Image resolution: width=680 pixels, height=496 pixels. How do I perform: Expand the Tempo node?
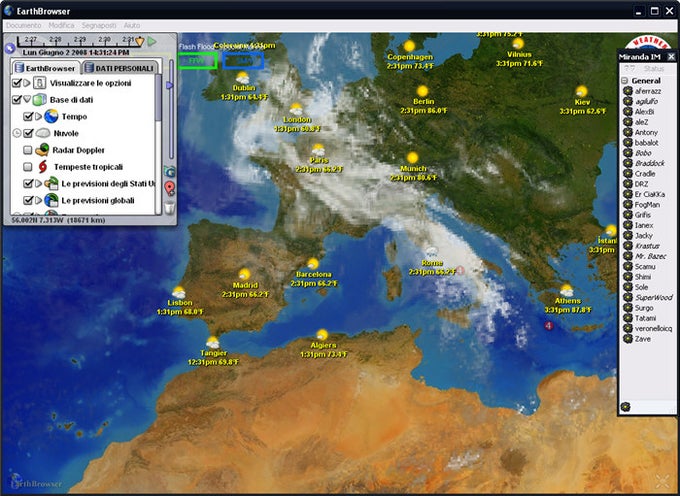38,117
